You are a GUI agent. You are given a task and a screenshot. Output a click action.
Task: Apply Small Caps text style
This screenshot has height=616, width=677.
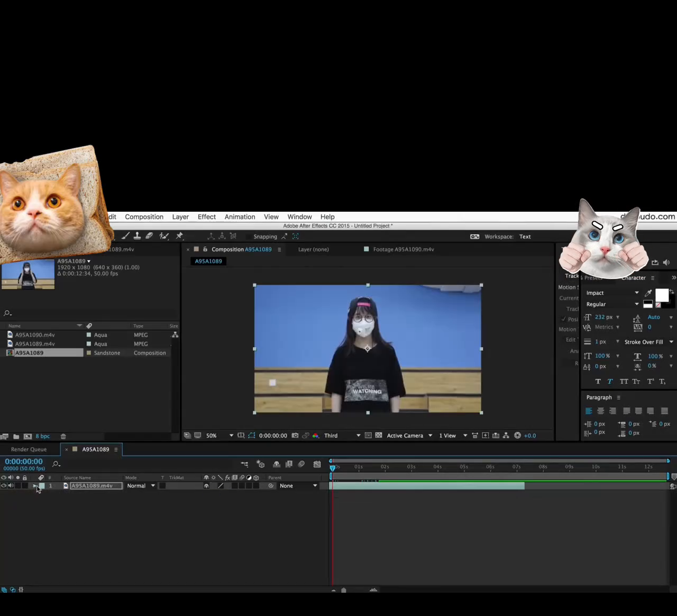pos(636,381)
